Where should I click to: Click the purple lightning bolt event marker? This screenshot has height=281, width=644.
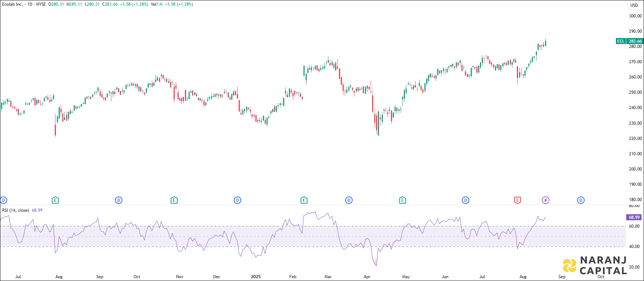pos(545,200)
